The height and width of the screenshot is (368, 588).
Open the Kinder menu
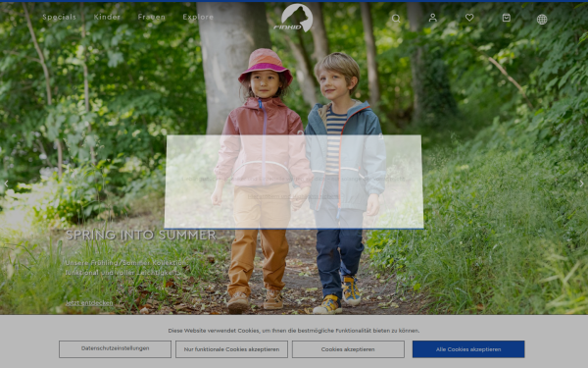click(x=107, y=17)
